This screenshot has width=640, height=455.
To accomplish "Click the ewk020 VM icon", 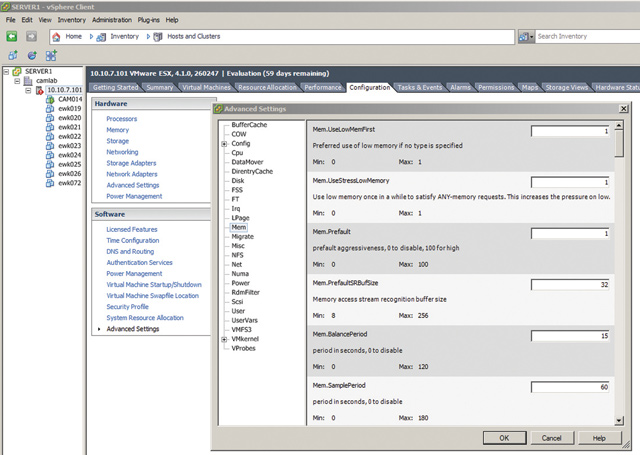I will coord(50,118).
